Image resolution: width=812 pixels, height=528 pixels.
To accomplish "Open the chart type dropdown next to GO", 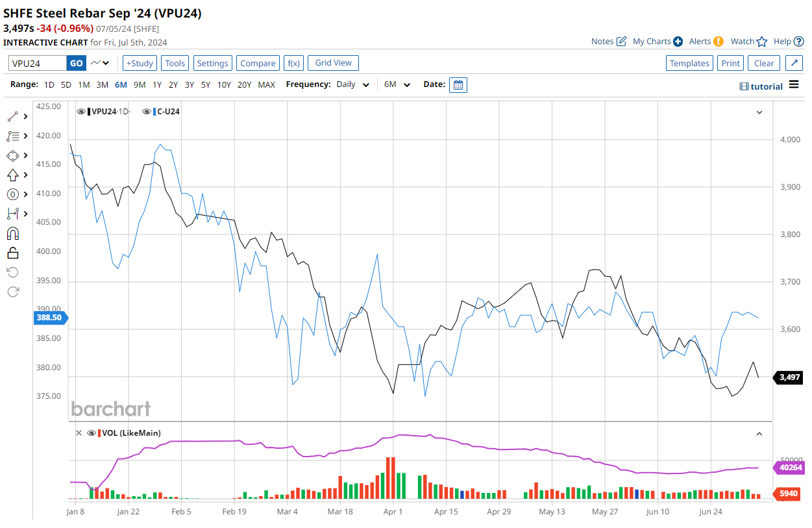I will pos(100,63).
